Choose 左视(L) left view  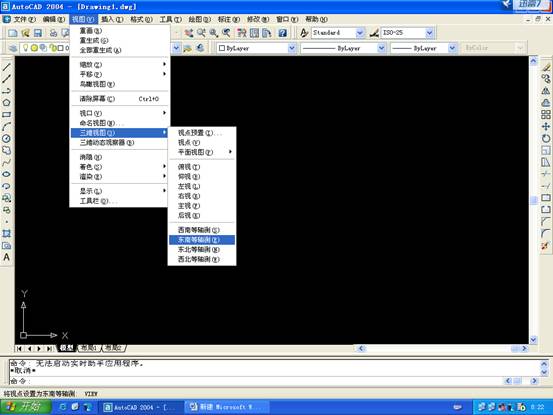(x=202, y=186)
